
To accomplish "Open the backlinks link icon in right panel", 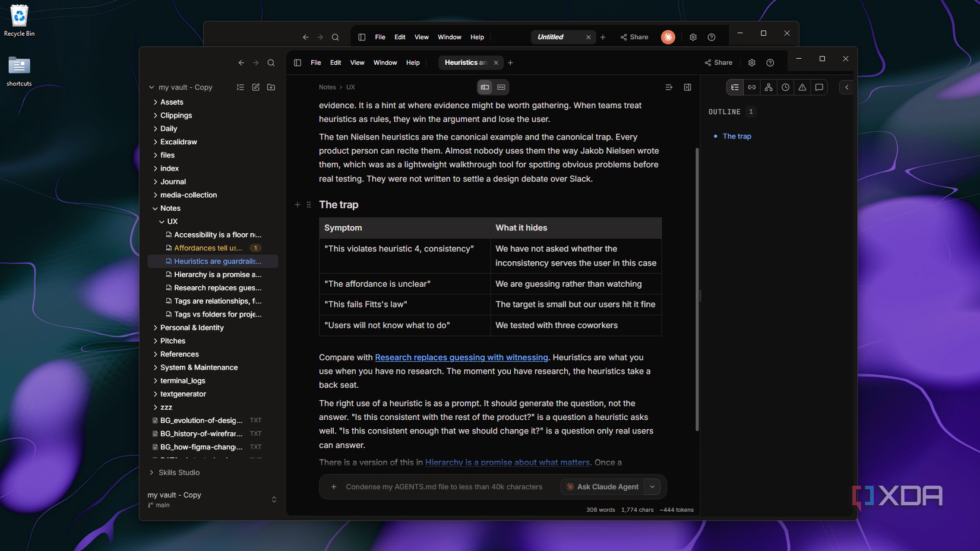I will point(752,87).
